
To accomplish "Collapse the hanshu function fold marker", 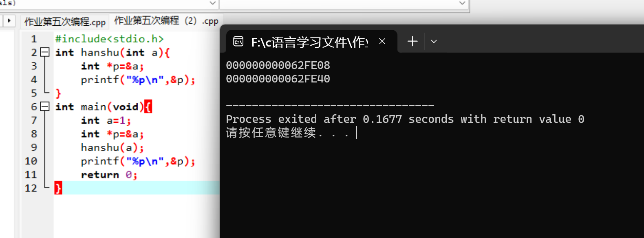I will 45,52.
